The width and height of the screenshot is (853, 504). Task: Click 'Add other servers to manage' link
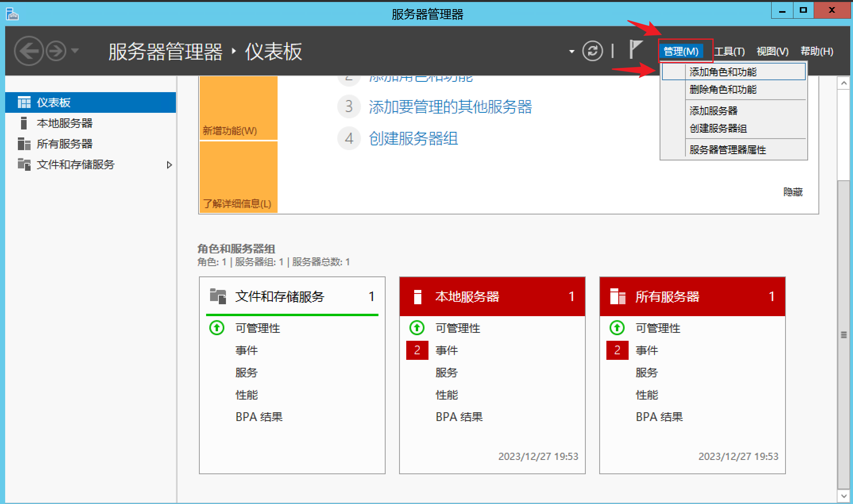(450, 107)
